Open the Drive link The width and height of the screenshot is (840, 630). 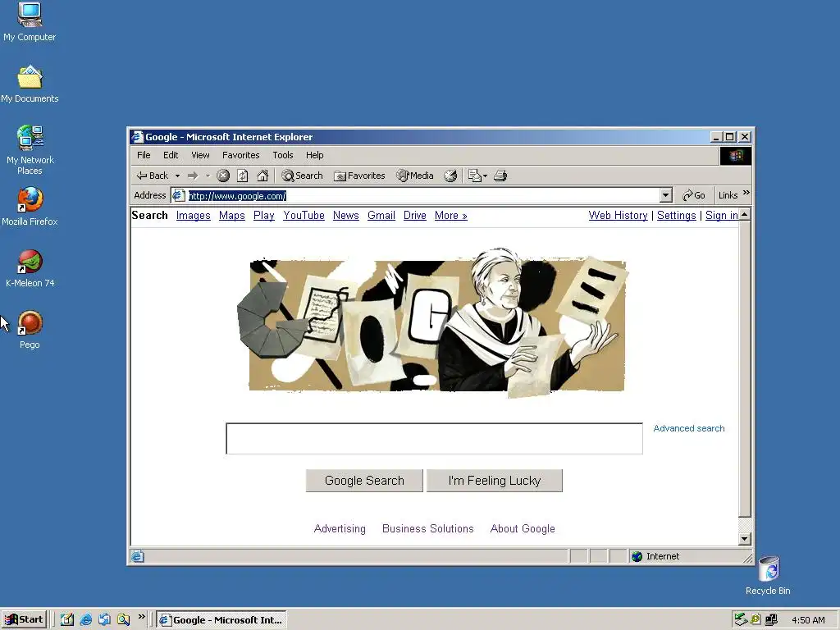[414, 216]
